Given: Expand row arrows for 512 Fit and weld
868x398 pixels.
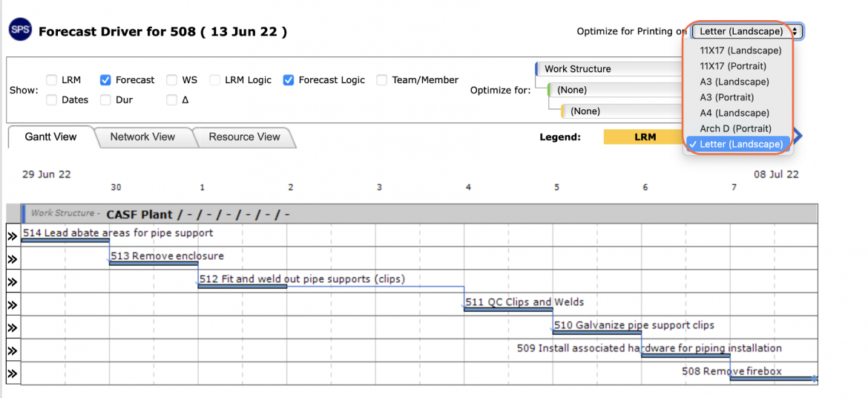Looking at the screenshot, I should (x=13, y=282).
